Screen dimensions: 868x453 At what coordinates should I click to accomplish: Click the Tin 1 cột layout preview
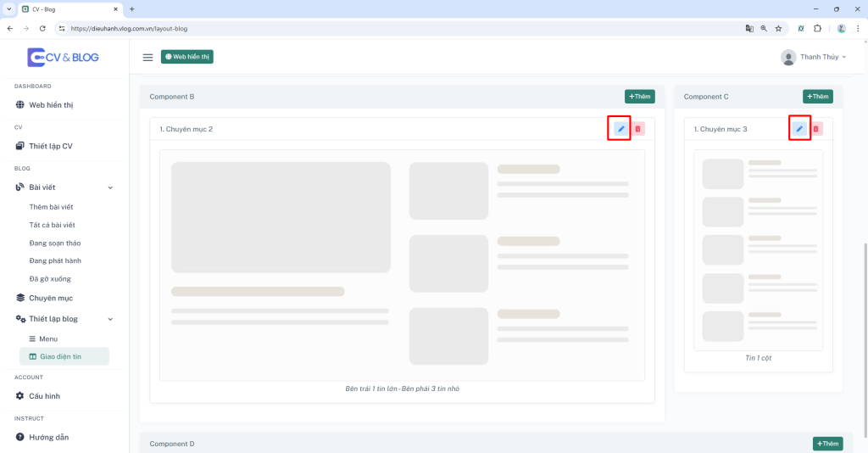758,249
